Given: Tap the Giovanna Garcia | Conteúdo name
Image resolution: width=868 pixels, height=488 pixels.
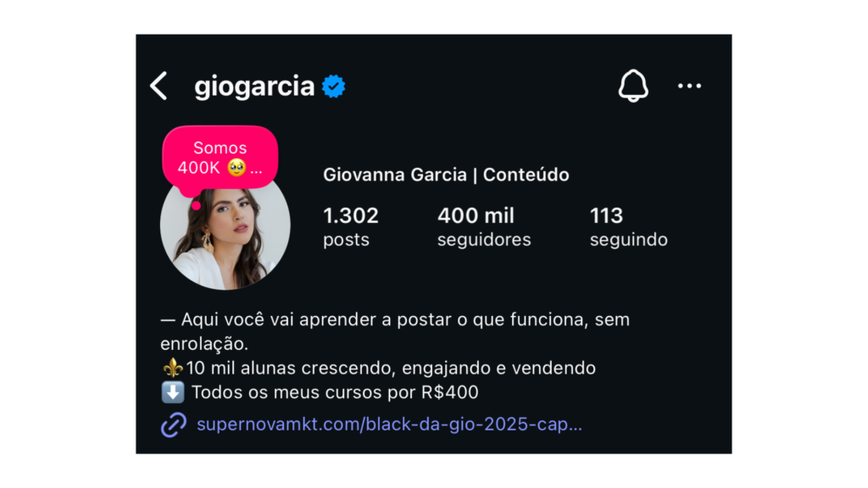Looking at the screenshot, I should coord(446,175).
